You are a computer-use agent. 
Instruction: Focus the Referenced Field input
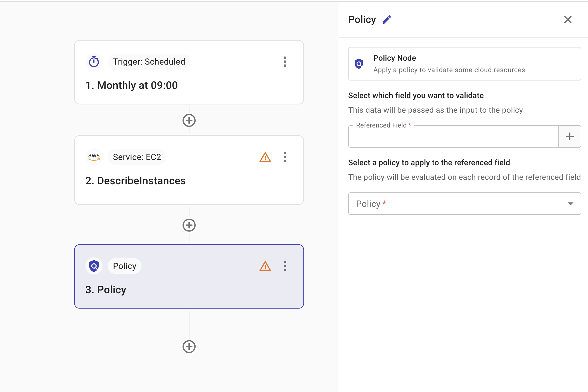[453, 137]
